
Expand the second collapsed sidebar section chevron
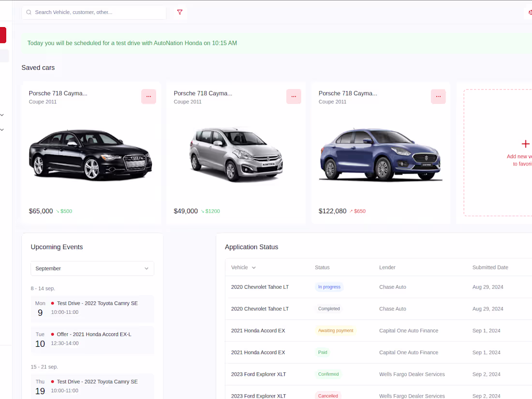coord(2,129)
